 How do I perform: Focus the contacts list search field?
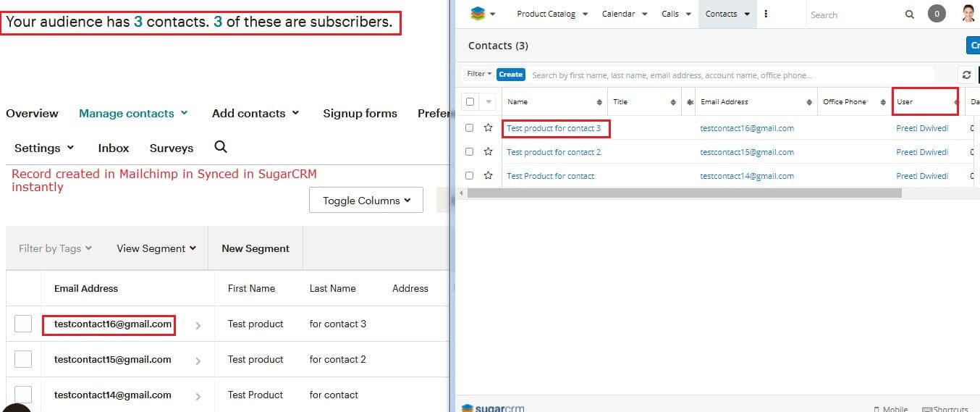tap(731, 75)
